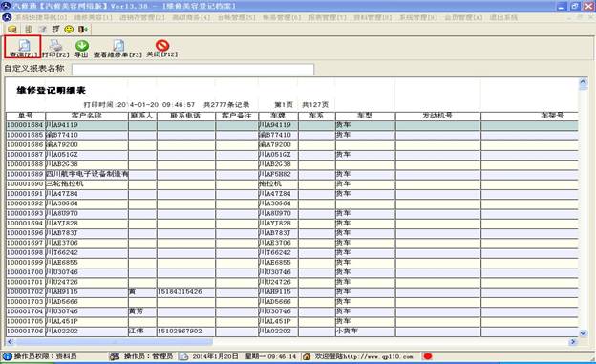The image size is (596, 364).
Task: Click the red dot icon in status bar
Action: pos(428,356)
